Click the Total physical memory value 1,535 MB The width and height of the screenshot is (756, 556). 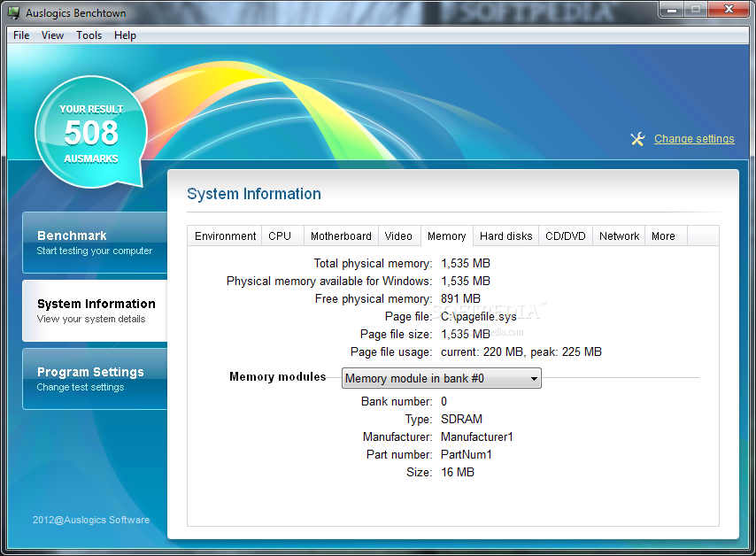coord(466,263)
